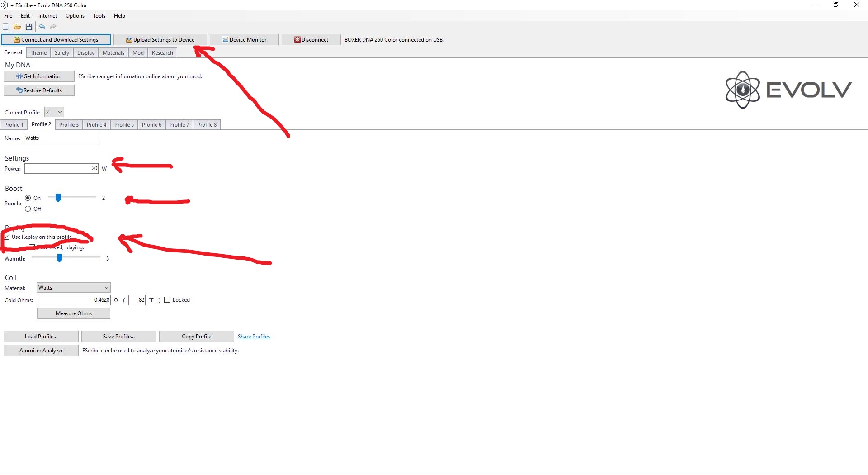This screenshot has width=868, height=475.
Task: Click into the Power watts field
Action: 61,169
